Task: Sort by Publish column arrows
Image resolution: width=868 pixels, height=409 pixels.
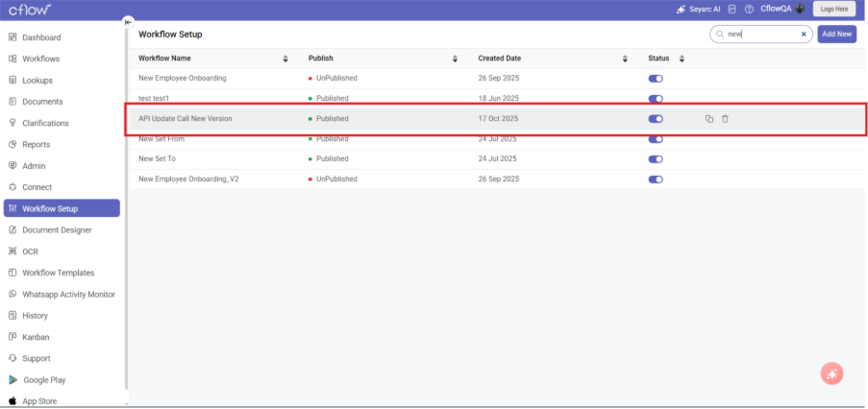Action: (455, 59)
